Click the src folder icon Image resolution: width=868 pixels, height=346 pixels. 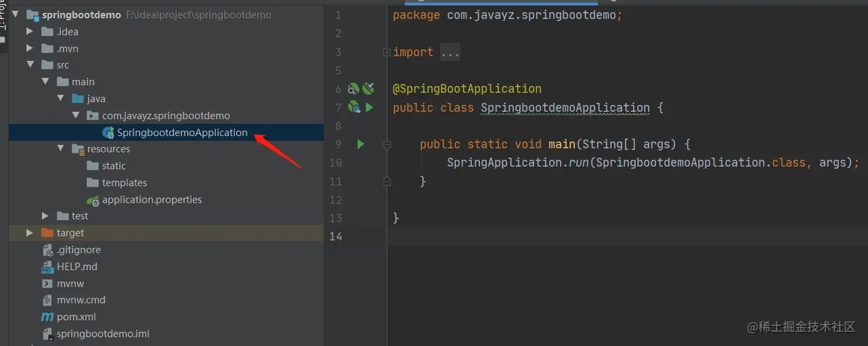pyautogui.click(x=47, y=65)
